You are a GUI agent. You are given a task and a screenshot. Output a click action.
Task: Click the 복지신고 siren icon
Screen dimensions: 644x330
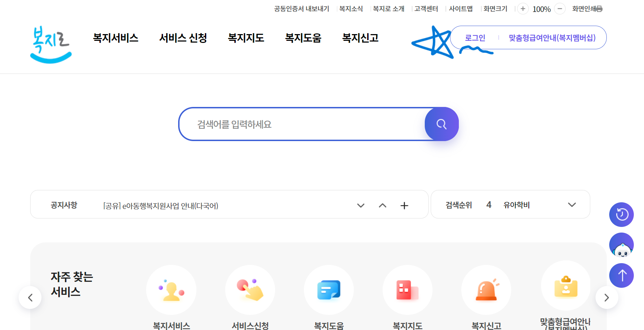(486, 290)
